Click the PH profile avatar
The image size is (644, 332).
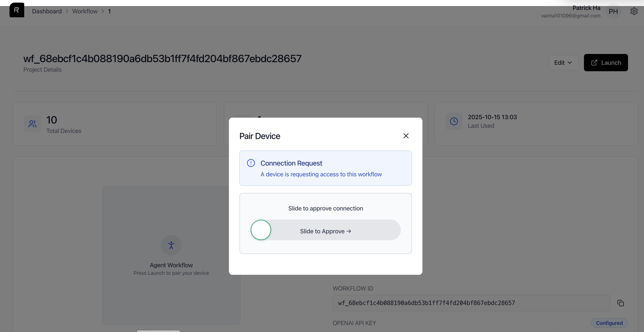613,11
